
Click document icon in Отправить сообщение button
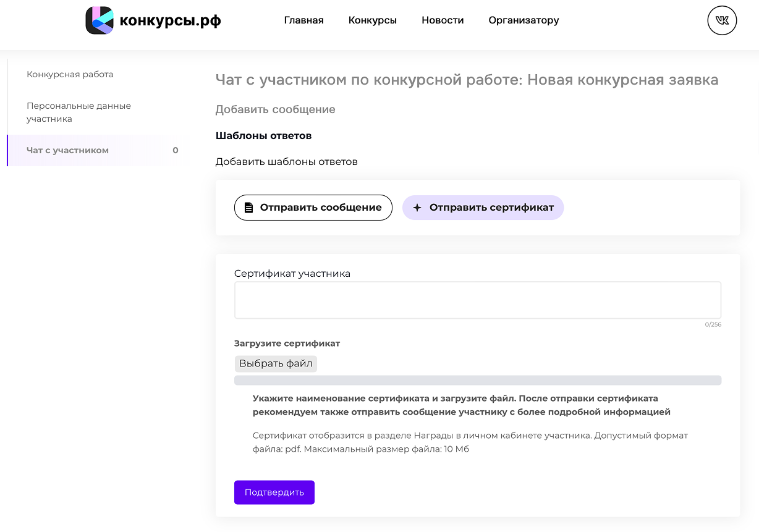coord(248,208)
